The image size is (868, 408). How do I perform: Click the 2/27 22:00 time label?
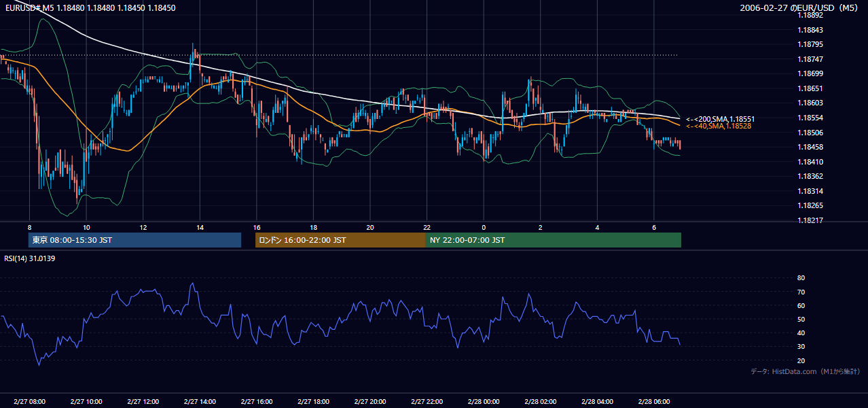click(427, 401)
